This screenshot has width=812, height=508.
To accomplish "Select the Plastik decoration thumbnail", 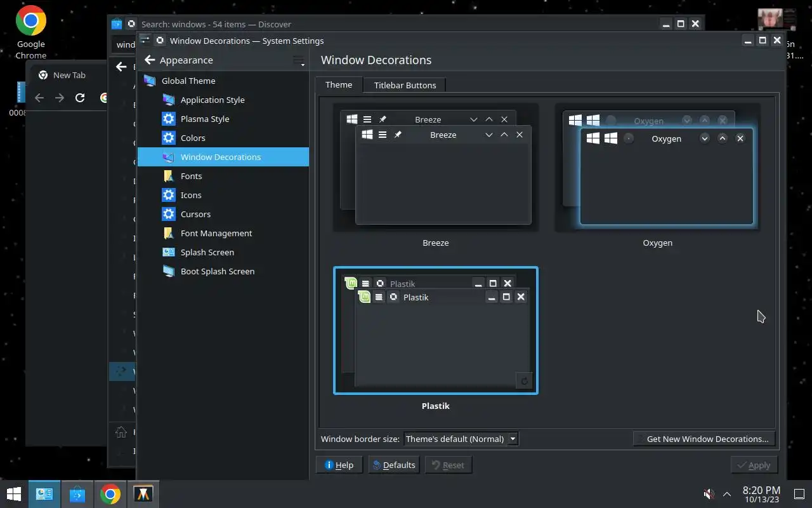I will (x=436, y=330).
